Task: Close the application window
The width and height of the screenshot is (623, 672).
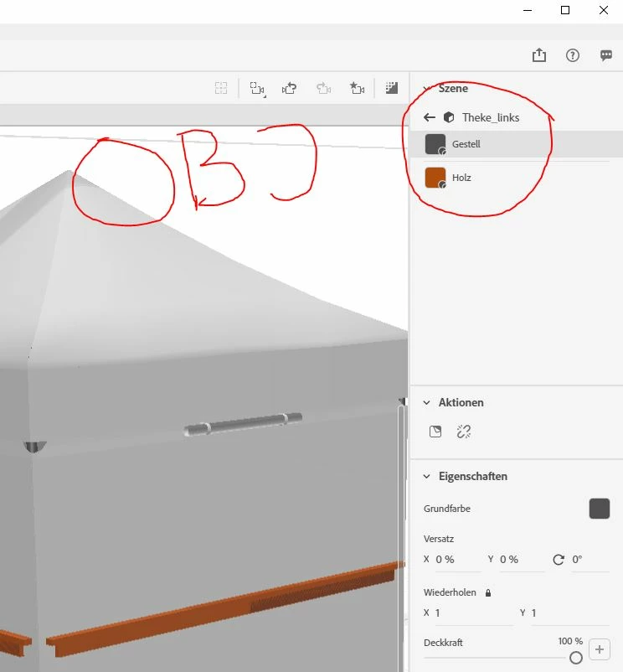Action: pyautogui.click(x=603, y=10)
